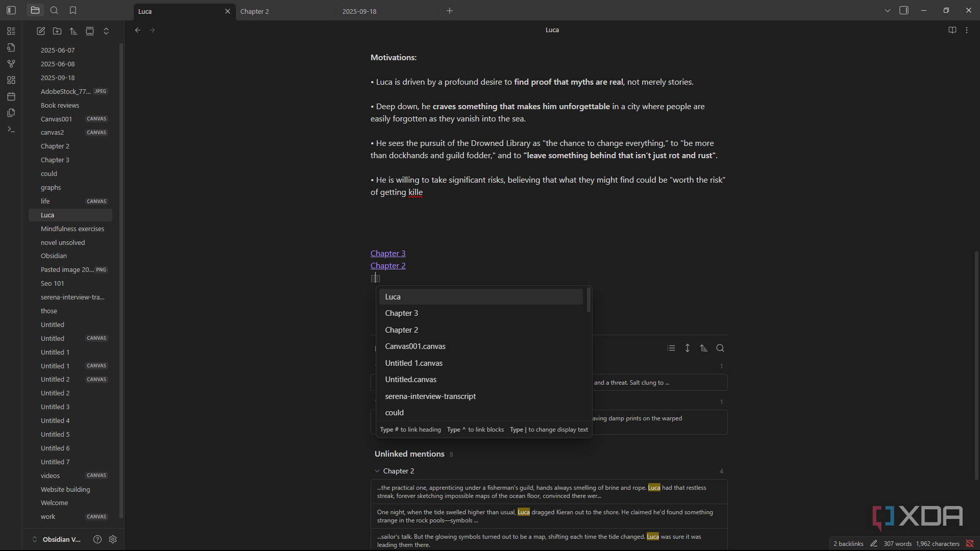
Task: Select serena-interview-transcript suggestion
Action: [x=481, y=396]
